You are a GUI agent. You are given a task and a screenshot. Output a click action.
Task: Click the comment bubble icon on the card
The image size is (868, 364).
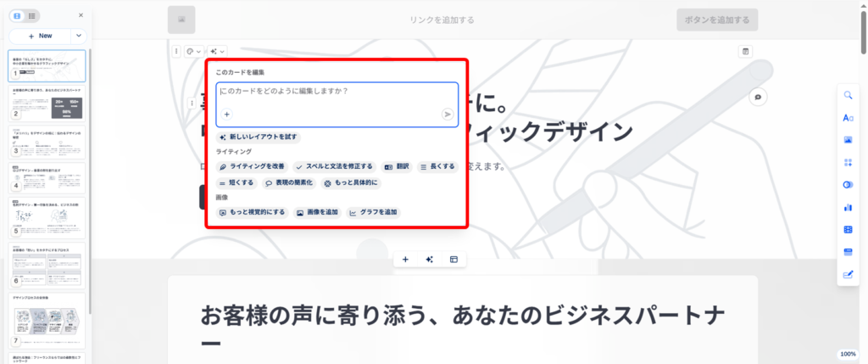pyautogui.click(x=758, y=97)
